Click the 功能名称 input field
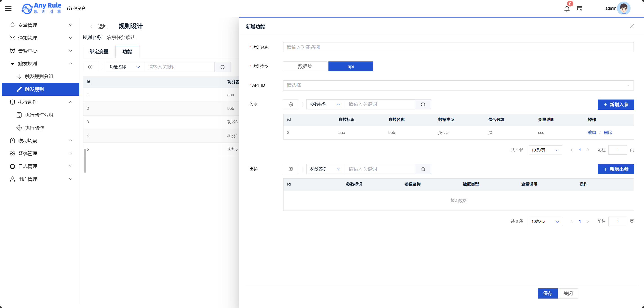Viewport: 644px width, 308px height. pyautogui.click(x=458, y=47)
